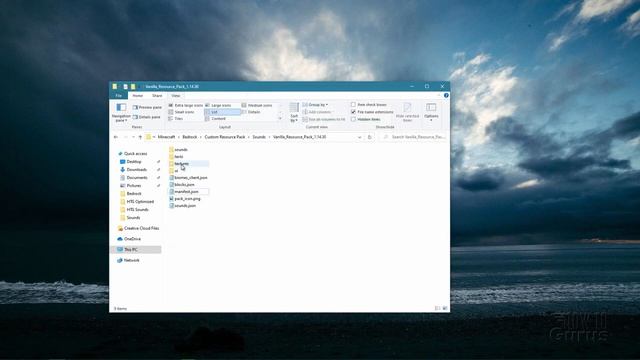Select the biomes_client.json file
640x360 pixels.
[191, 178]
